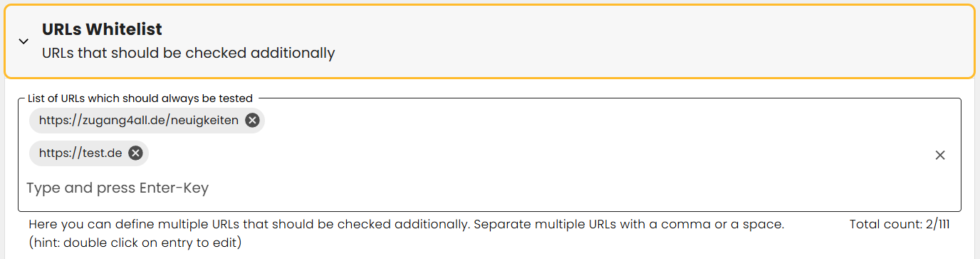Click the URLs Whitelist heading

tap(102, 29)
